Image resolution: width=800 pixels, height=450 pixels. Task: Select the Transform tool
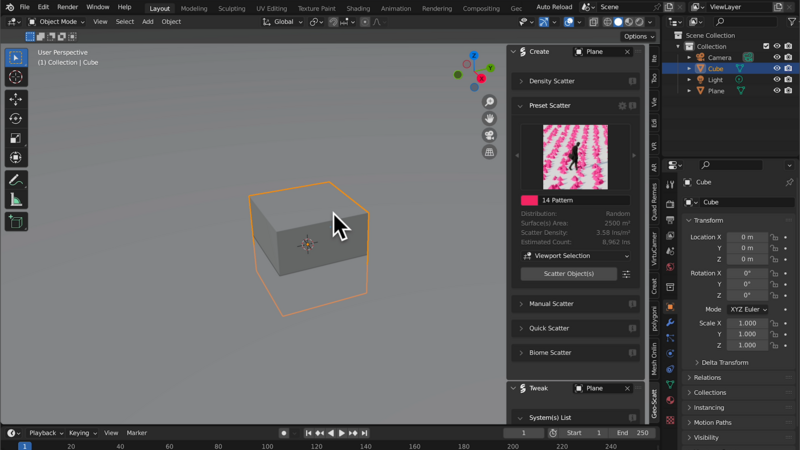[16, 158]
